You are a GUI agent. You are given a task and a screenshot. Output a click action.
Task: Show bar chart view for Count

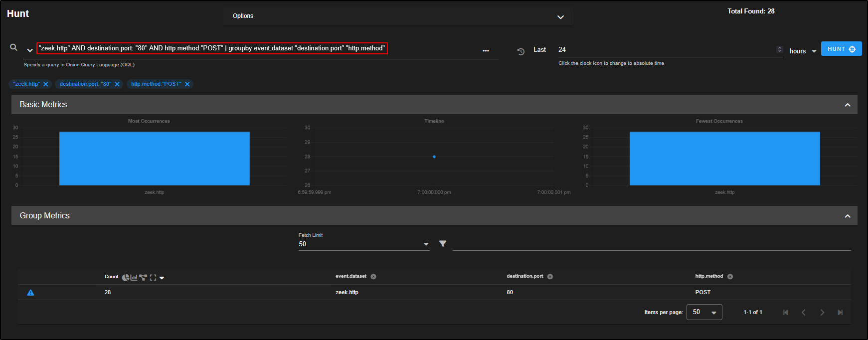pyautogui.click(x=134, y=278)
